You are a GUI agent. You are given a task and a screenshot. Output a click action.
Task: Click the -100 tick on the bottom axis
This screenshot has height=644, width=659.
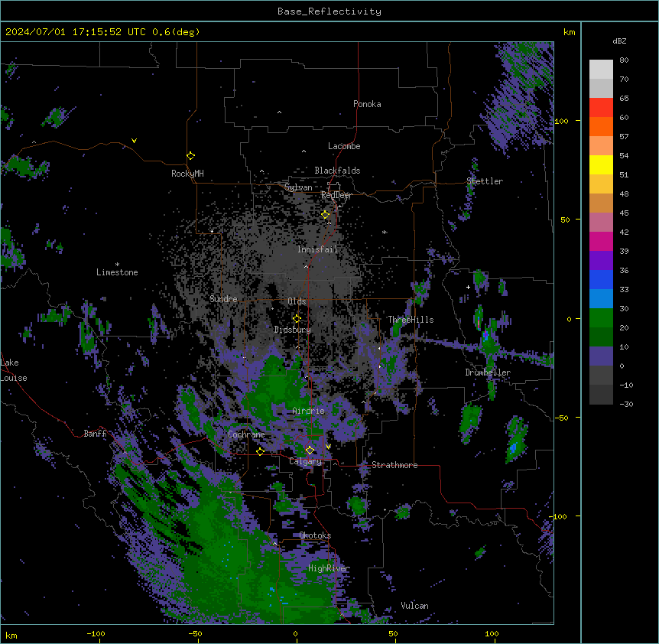coord(96,633)
